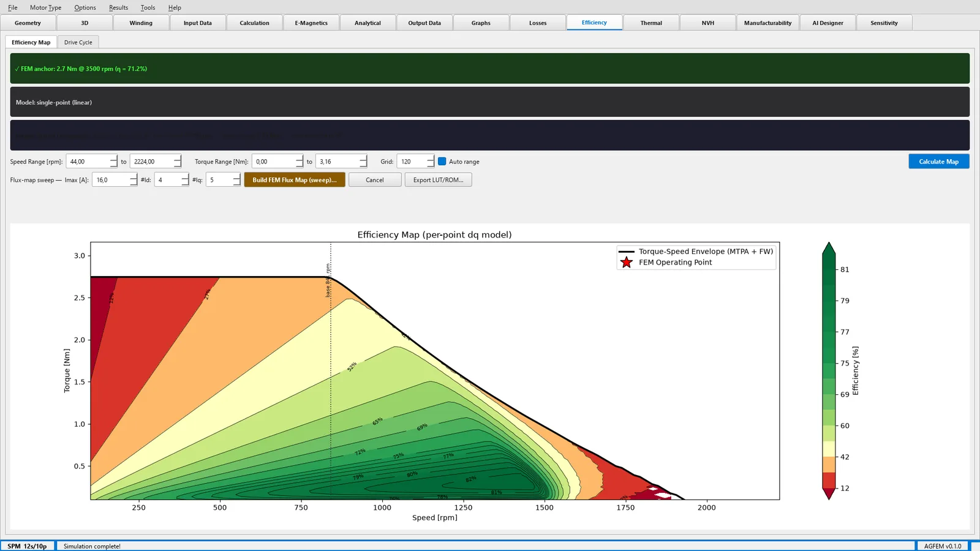The width and height of the screenshot is (980, 551).
Task: Click the 'Model: single-point (linear)' banner
Action: 489,102
